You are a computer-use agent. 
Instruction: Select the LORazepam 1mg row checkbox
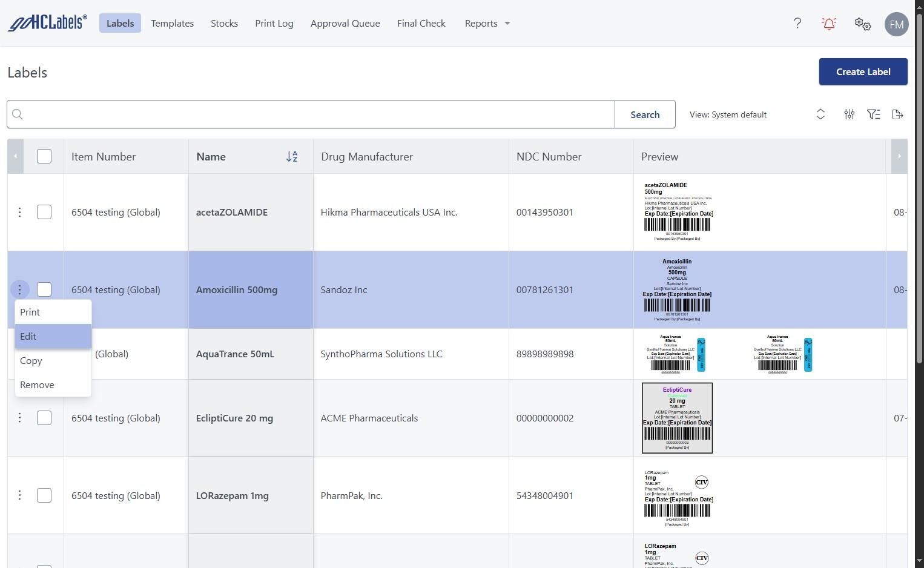coord(44,495)
